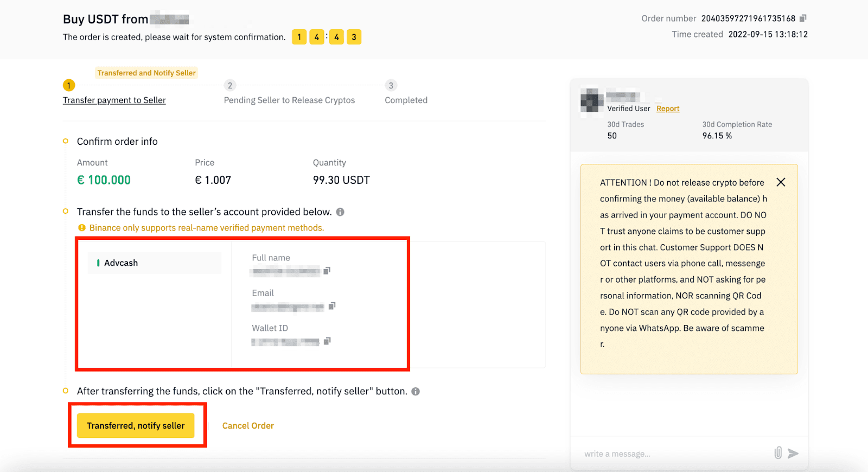The height and width of the screenshot is (472, 868).
Task: Click the seller avatar thumbnail
Action: tap(592, 101)
